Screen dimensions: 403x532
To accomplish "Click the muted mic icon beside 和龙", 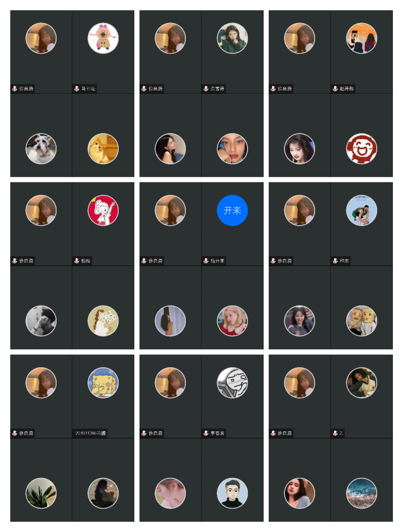I will (335, 261).
